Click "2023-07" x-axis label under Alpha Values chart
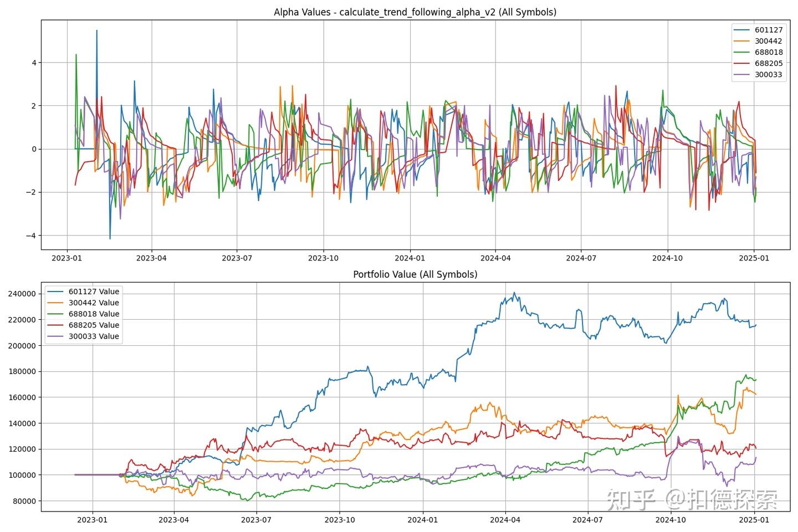Image resolution: width=798 pixels, height=532 pixels. tap(237, 258)
